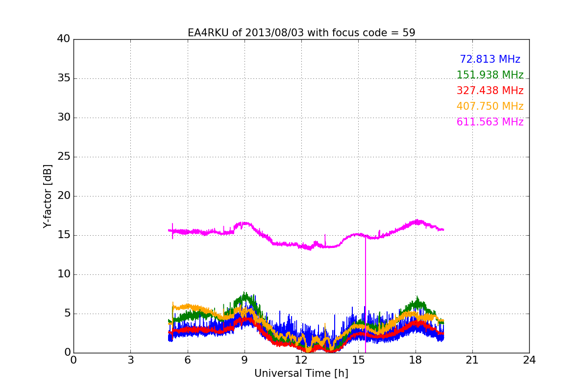588x392 pixels.
Task: Click x-axis tick label 24
Action: [x=529, y=360]
